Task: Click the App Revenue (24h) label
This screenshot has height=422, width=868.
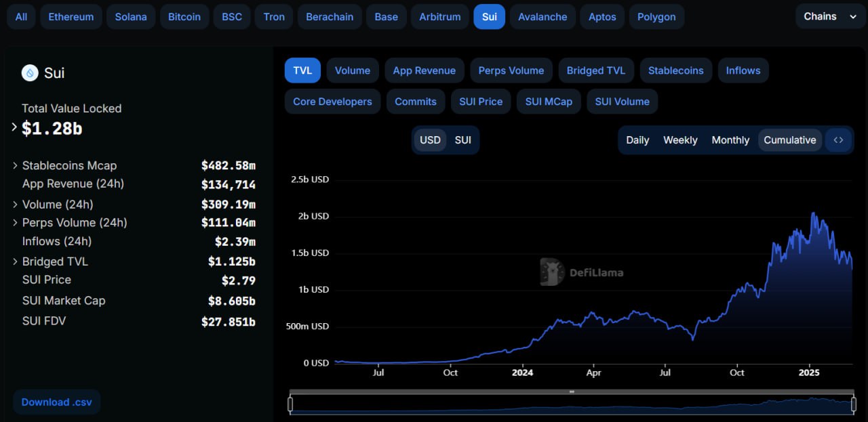Action: 73,184
